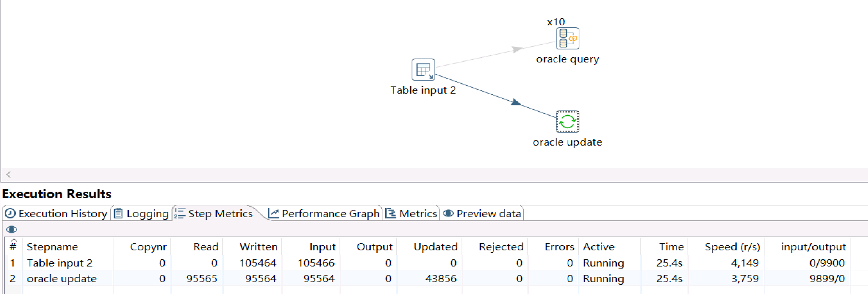Select the Table input 2 step icon
This screenshot has width=868, height=294.
pos(423,70)
